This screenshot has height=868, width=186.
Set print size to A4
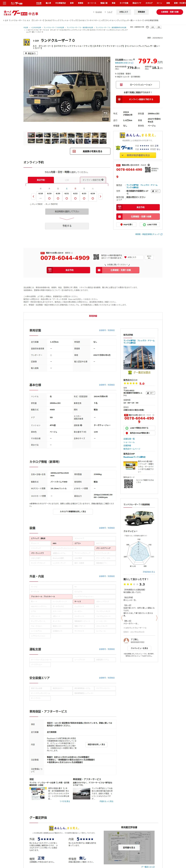pos(153,27)
